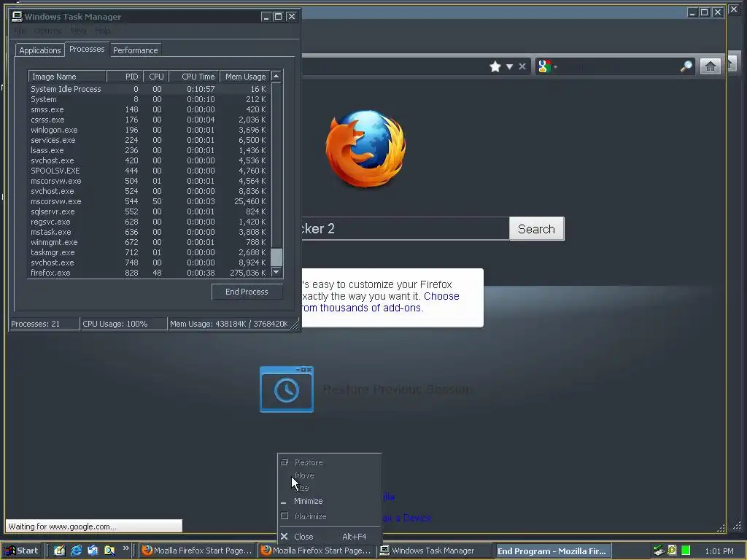This screenshot has width=747, height=560.
Task: Stop page loading with the X icon
Action: tap(522, 66)
